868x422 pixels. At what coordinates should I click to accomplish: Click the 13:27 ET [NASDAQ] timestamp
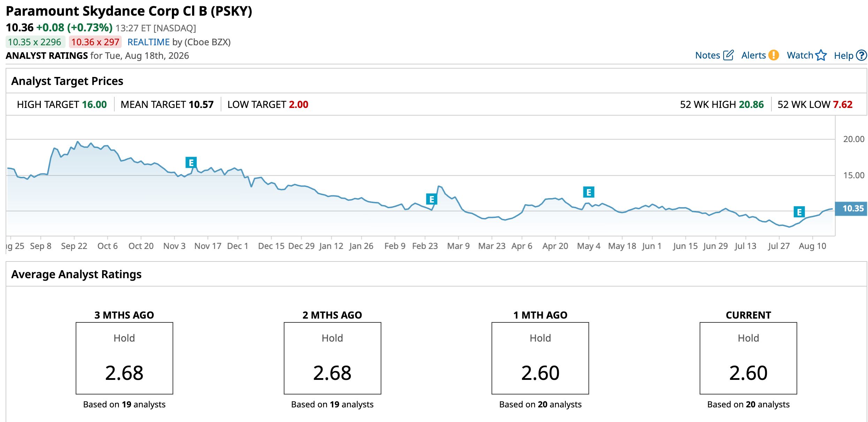click(156, 28)
